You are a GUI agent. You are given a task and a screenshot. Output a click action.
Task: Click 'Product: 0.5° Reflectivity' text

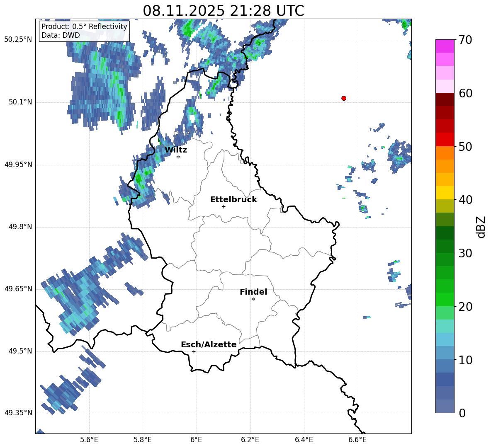click(84, 27)
